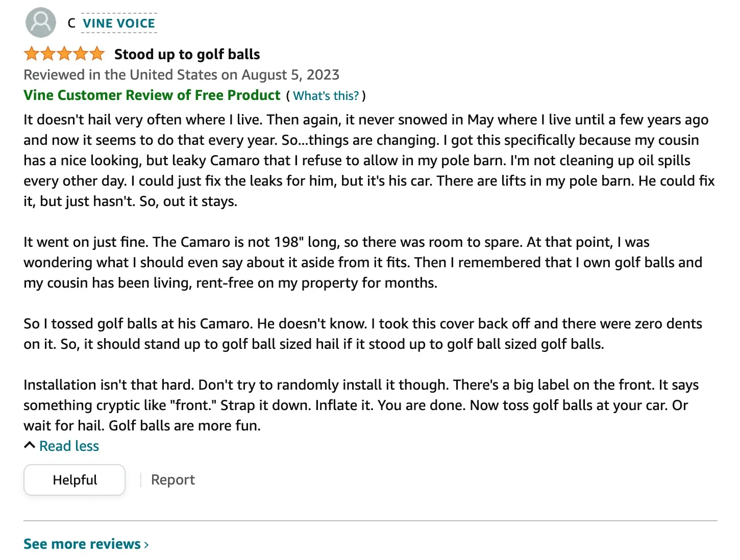Click the paragraph starting "Installation isn't that hard"
The width and height of the screenshot is (740, 560).
pos(357,405)
